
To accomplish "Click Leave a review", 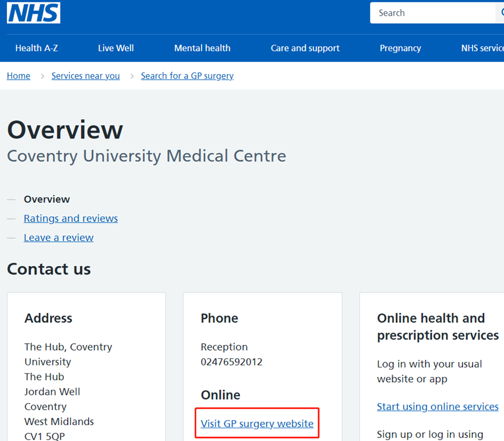I will click(58, 237).
